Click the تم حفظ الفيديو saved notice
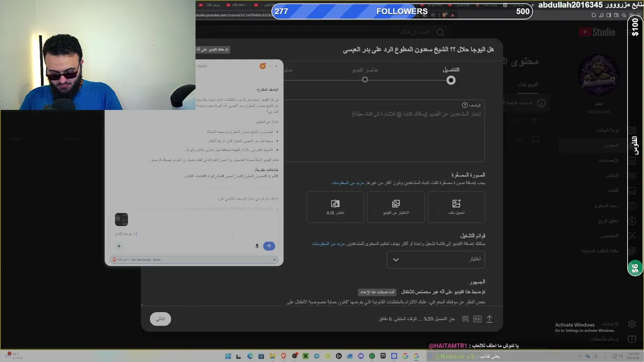This screenshot has width=644, height=362. [213, 50]
